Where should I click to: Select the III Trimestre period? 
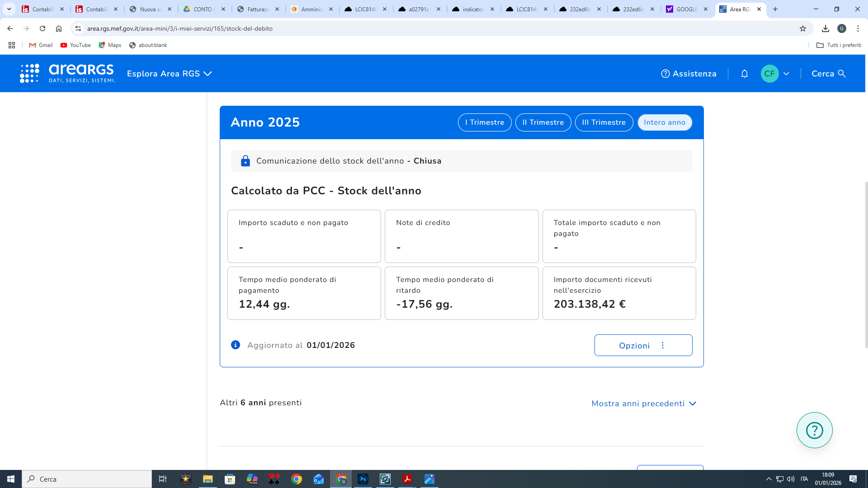[x=604, y=122]
